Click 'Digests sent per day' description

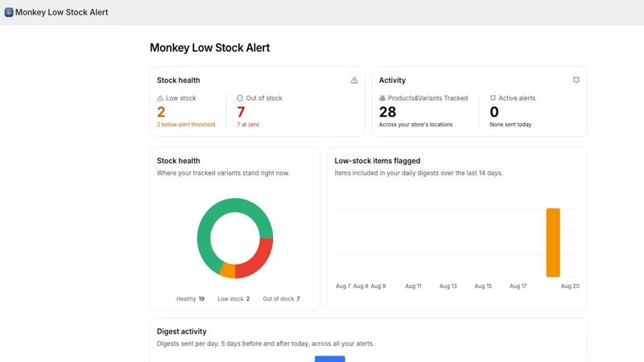pyautogui.click(x=266, y=343)
